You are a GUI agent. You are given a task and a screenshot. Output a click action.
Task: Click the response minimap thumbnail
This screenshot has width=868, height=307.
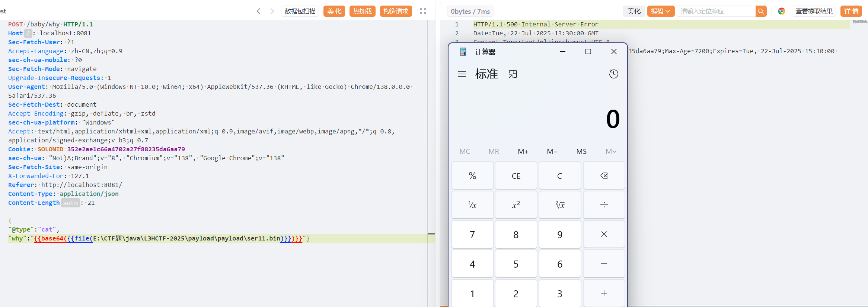pyautogui.click(x=860, y=22)
